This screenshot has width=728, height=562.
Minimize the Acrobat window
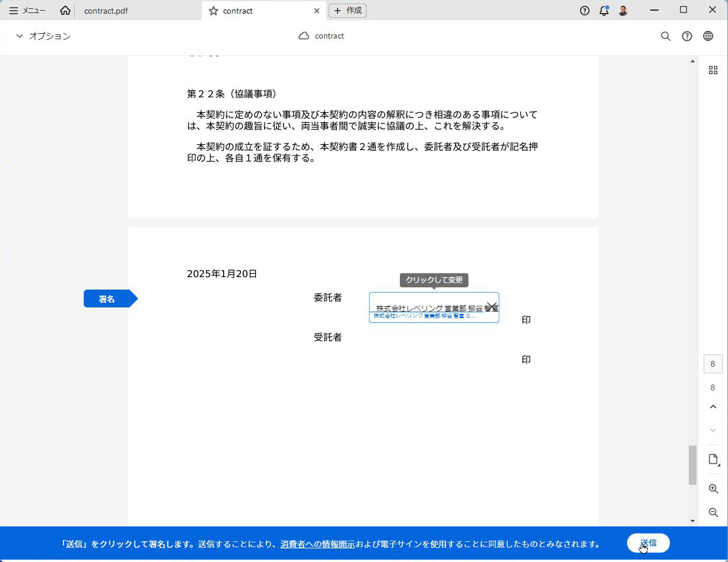pyautogui.click(x=655, y=10)
